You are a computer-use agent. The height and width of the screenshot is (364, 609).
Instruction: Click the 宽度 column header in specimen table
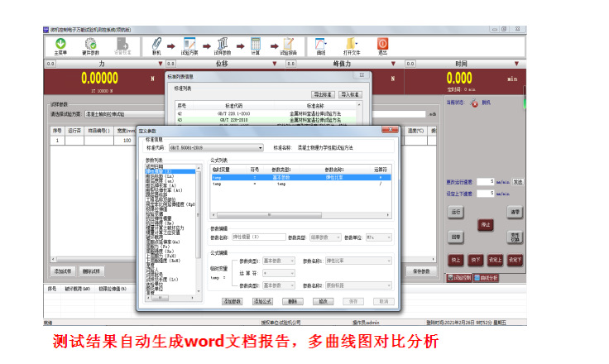click(127, 131)
